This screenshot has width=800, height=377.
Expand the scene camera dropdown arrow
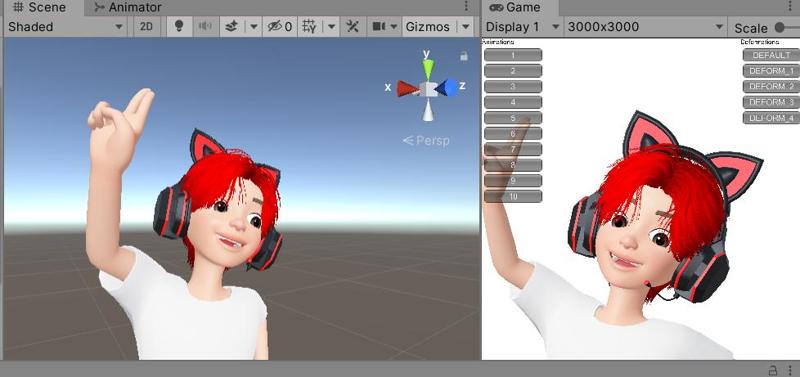click(394, 27)
